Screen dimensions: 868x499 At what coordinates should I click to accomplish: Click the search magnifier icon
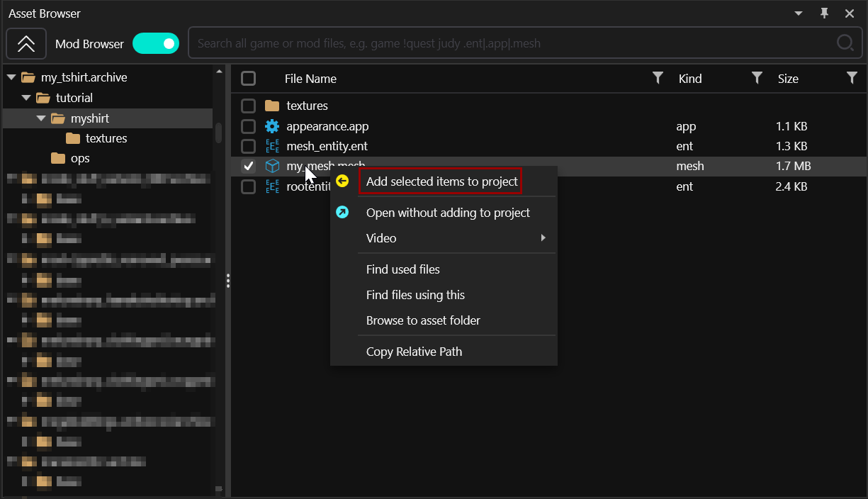[845, 43]
